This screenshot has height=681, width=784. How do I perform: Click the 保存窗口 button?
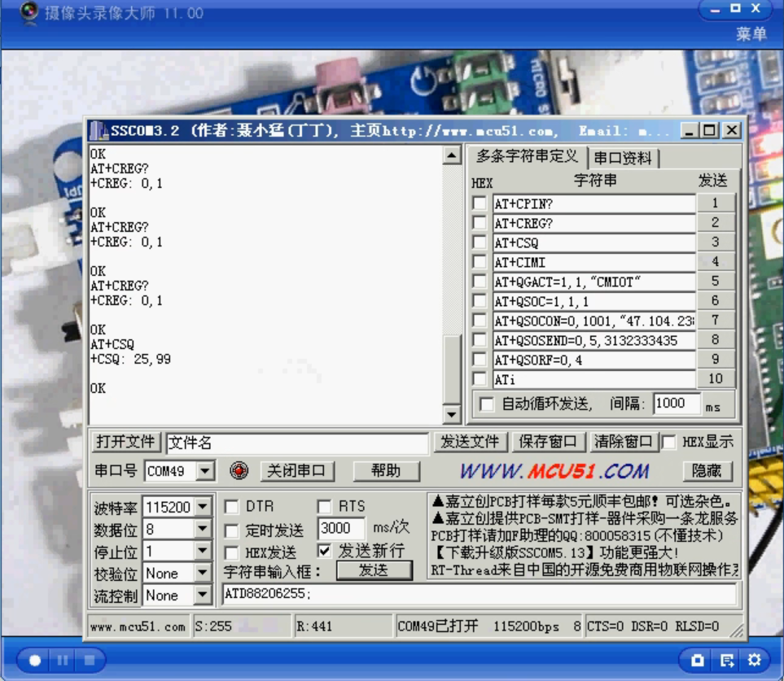548,442
